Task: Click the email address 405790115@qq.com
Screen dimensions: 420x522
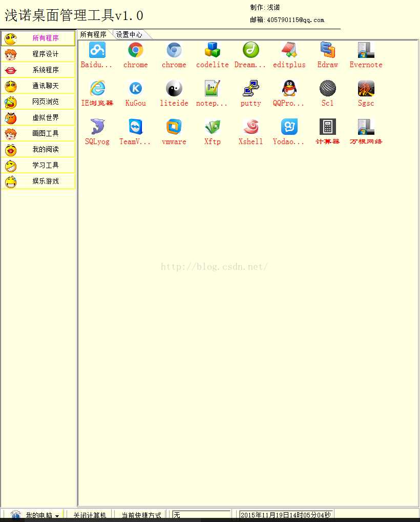Action: click(x=296, y=20)
